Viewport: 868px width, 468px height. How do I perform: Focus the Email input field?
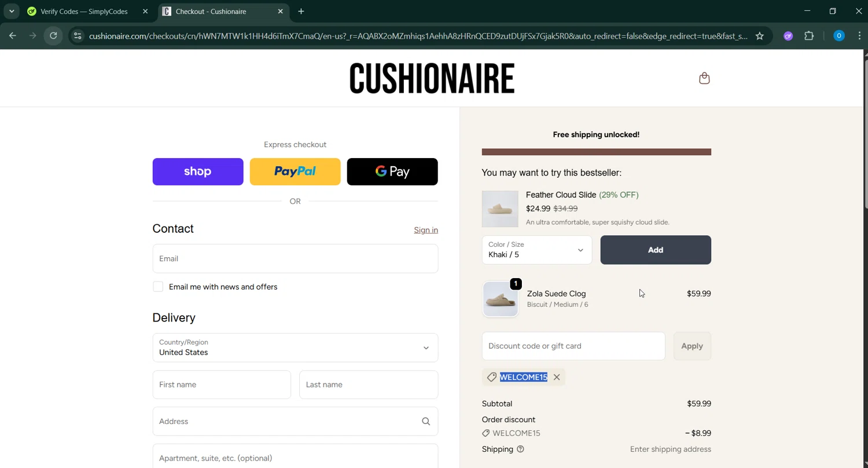click(295, 258)
